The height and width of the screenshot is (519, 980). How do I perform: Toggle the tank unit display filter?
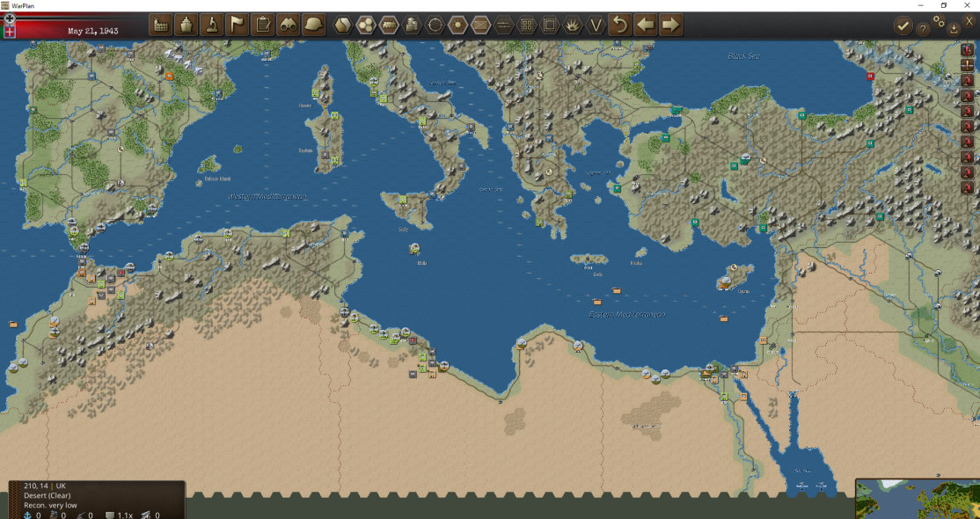(x=389, y=25)
